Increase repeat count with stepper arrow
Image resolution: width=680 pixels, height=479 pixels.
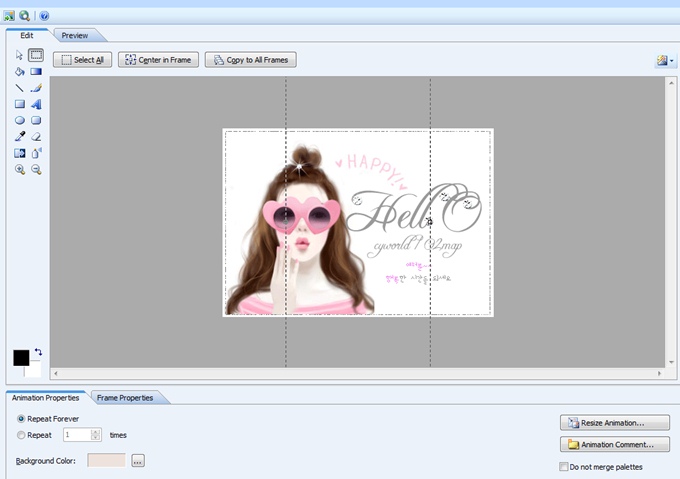tap(96, 432)
